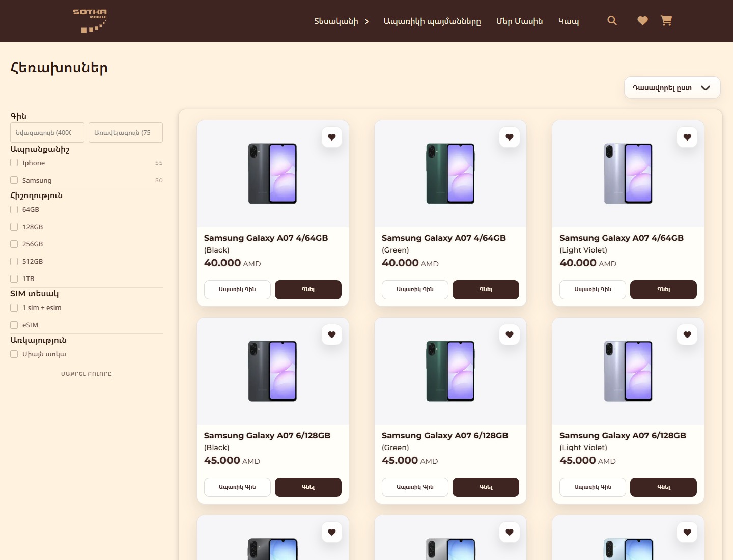Click Ապառիկ Գին for A07 6/128GB Black

pyautogui.click(x=237, y=487)
